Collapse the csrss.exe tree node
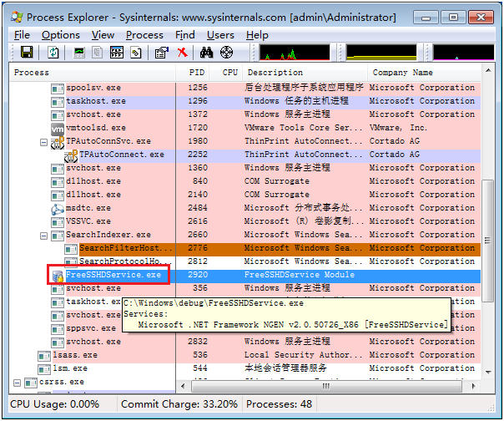Screen dimensions: 504x421 pyautogui.click(x=17, y=383)
